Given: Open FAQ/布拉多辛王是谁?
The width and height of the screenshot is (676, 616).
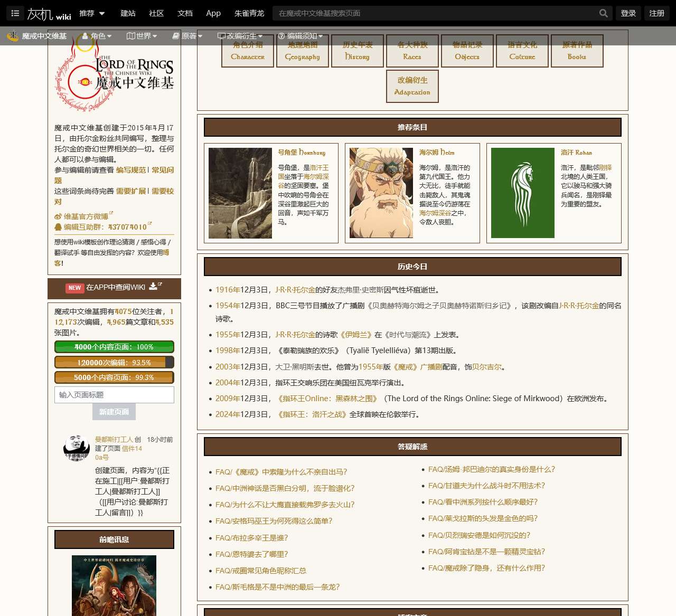Looking at the screenshot, I should point(252,538).
